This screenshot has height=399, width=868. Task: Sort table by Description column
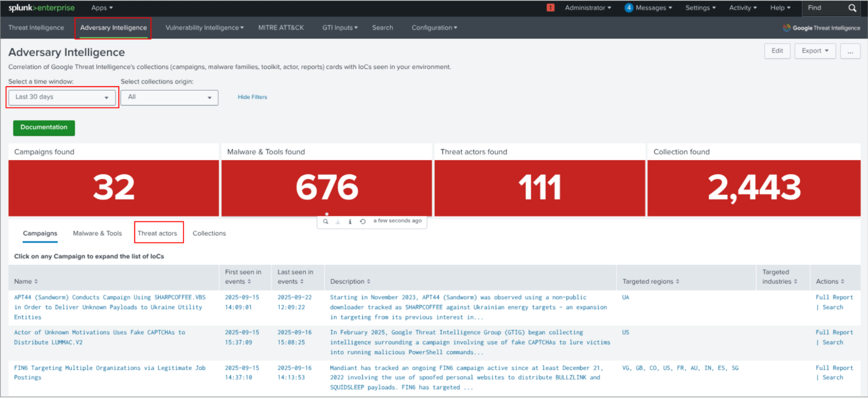pos(350,281)
